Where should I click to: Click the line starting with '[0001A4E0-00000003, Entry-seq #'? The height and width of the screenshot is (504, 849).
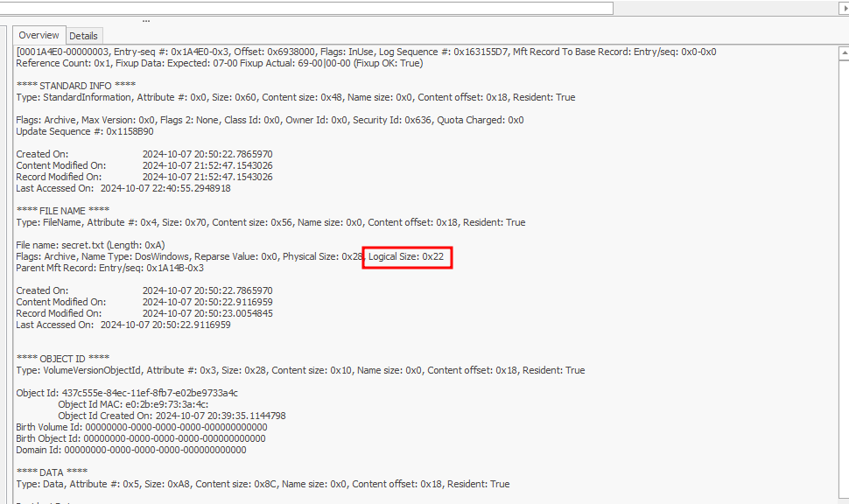coord(366,52)
